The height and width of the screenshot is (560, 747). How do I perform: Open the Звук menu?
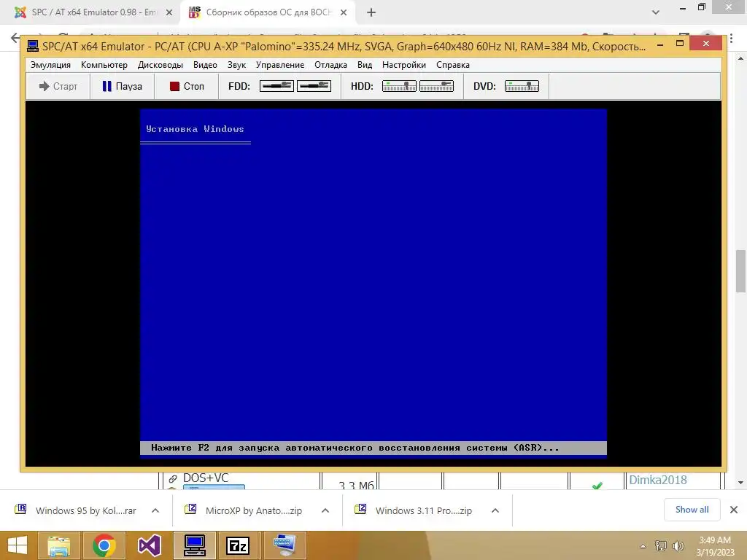236,65
